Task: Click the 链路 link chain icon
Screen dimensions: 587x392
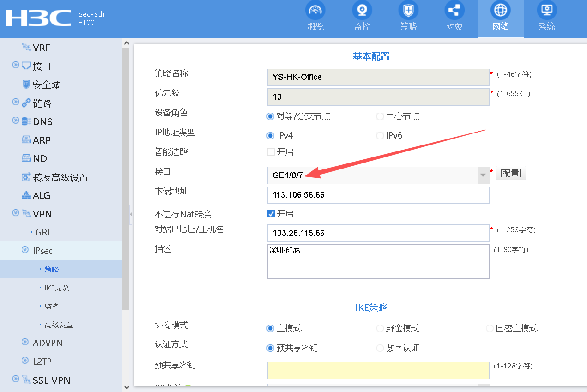Action: coord(26,103)
